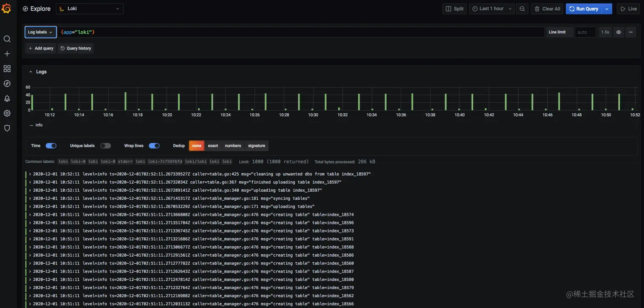Click the Total bytes processed 286 kB value

click(x=366, y=162)
